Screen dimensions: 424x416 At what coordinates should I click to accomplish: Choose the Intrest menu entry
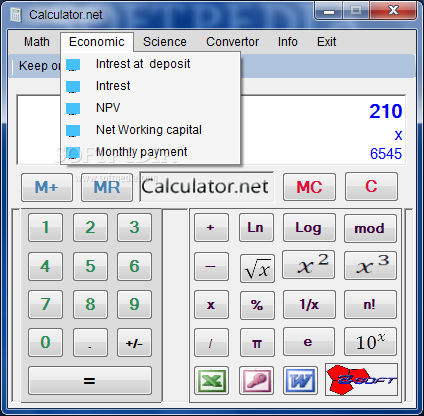click(x=150, y=86)
